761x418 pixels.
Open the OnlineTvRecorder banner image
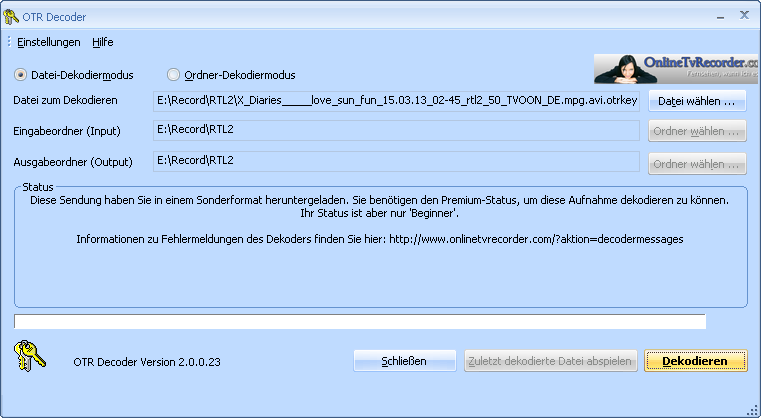coord(676,69)
